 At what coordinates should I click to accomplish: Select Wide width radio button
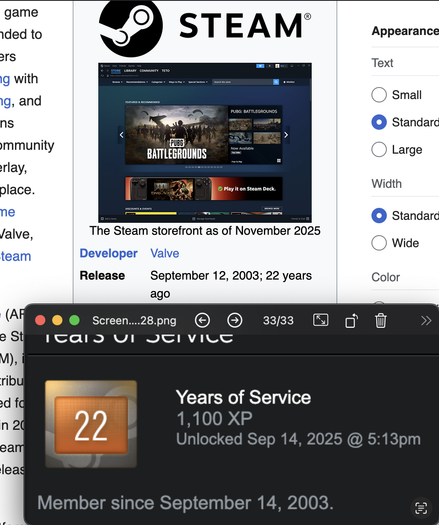coord(379,243)
